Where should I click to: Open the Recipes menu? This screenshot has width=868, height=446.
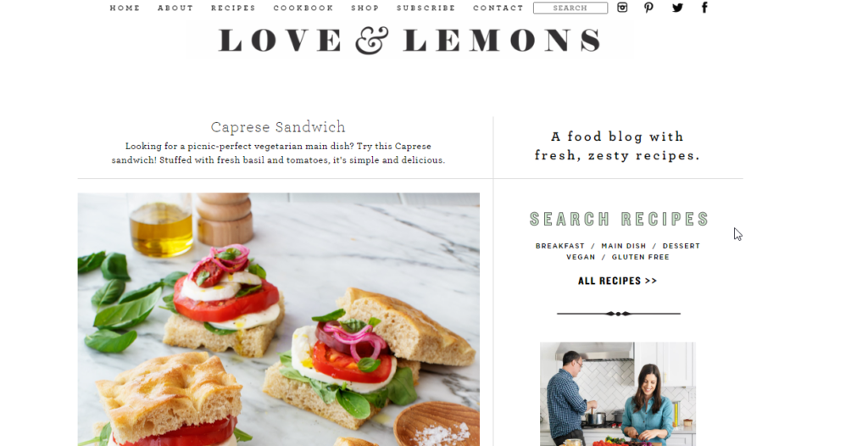(x=233, y=8)
